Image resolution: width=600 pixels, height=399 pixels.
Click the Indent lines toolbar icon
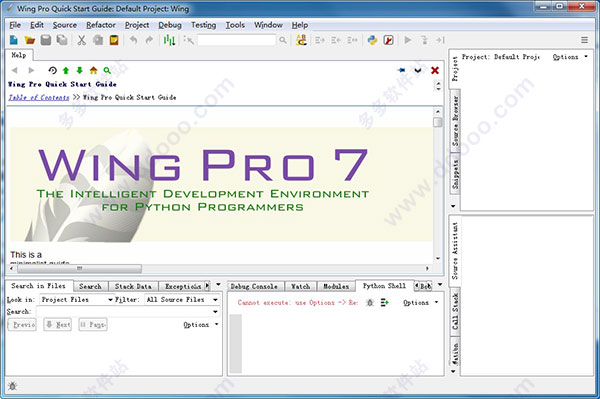pyautogui.click(x=320, y=40)
